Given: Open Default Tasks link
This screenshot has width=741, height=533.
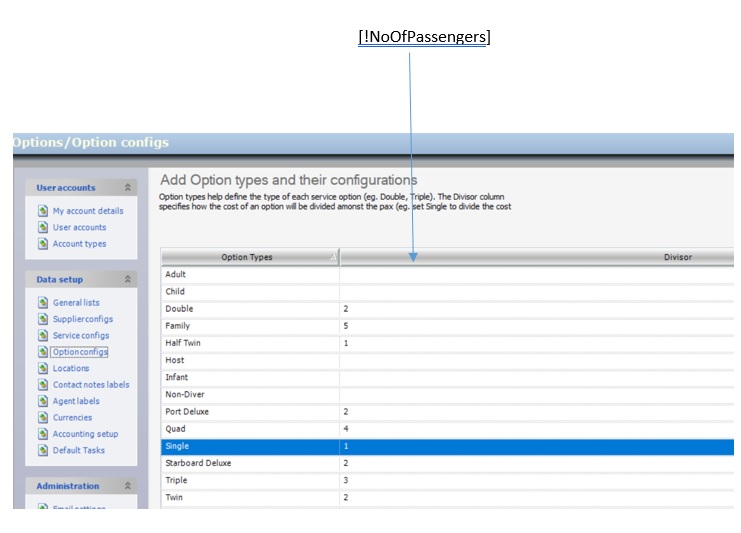Looking at the screenshot, I should (x=79, y=451).
